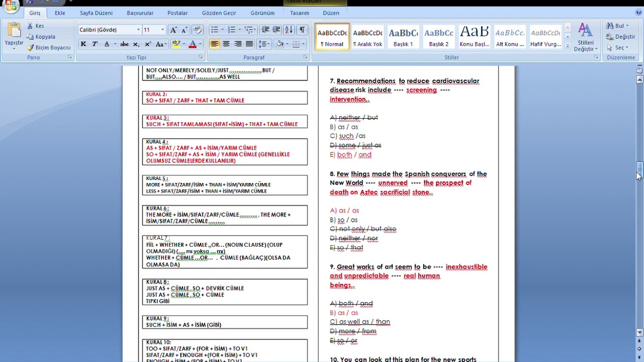Open the Gözden Geçir tab
Viewport: 644px width, 362px height.
219,13
